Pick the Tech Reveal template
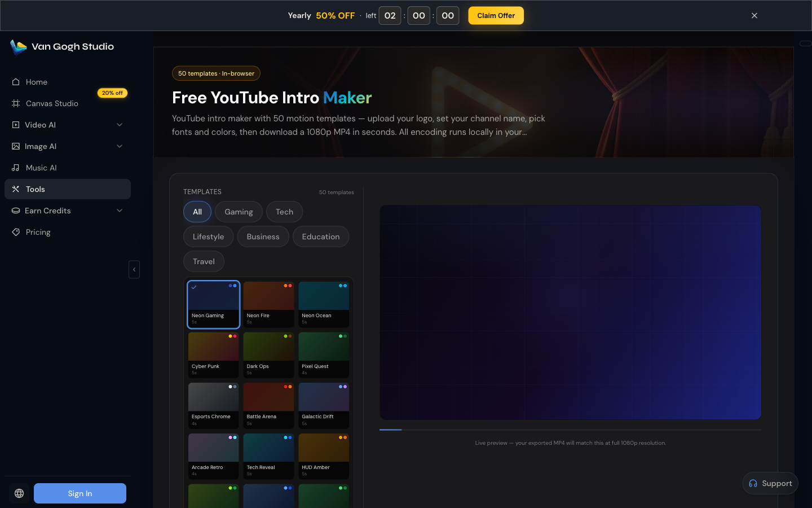This screenshot has width=812, height=508. click(x=269, y=456)
